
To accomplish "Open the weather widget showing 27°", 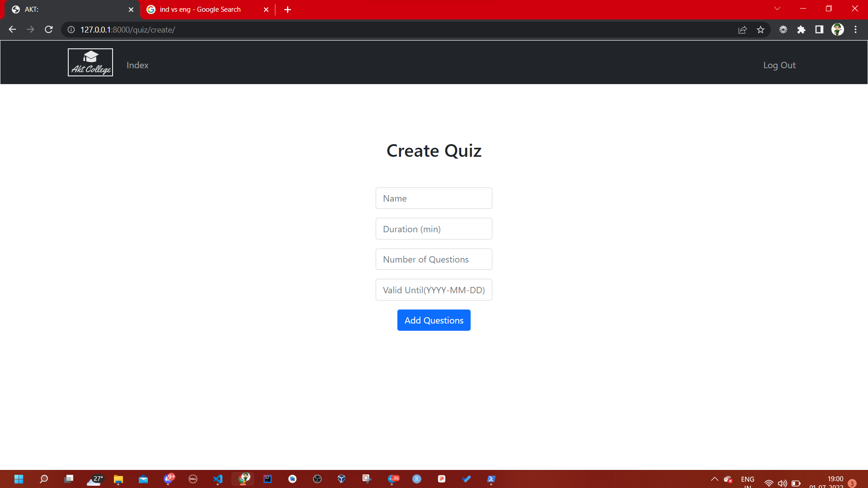I will 94,479.
